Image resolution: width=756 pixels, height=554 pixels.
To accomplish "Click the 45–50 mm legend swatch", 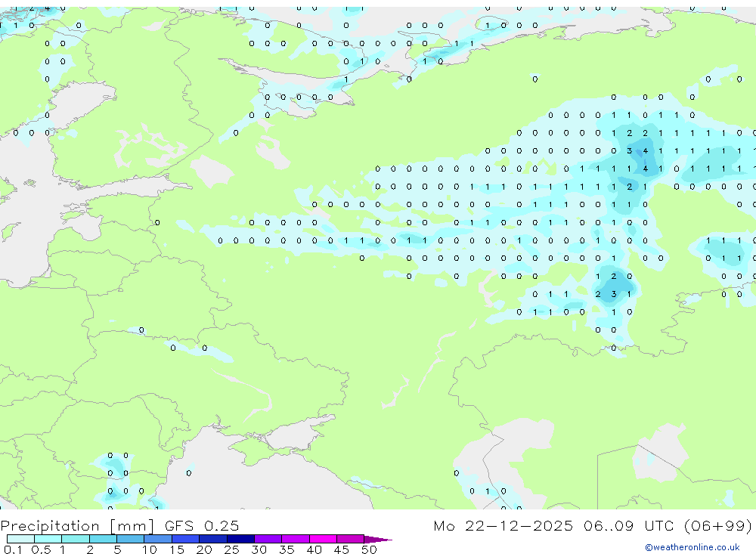I will (x=351, y=539).
